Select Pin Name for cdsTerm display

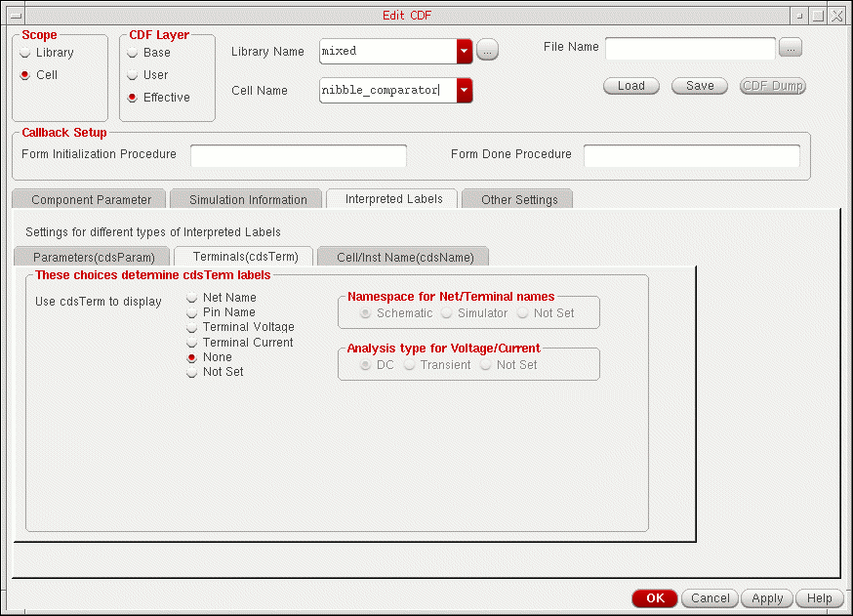(x=192, y=312)
